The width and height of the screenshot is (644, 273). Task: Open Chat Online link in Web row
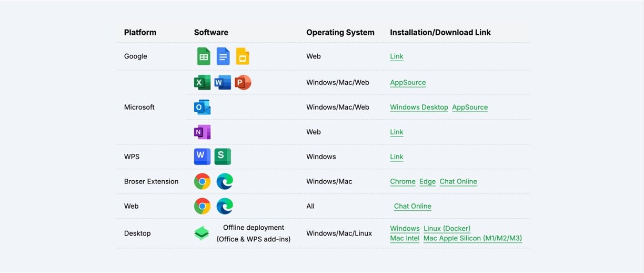click(x=412, y=206)
